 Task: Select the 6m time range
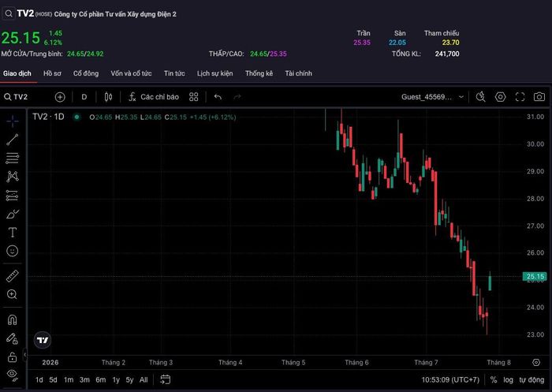101,379
